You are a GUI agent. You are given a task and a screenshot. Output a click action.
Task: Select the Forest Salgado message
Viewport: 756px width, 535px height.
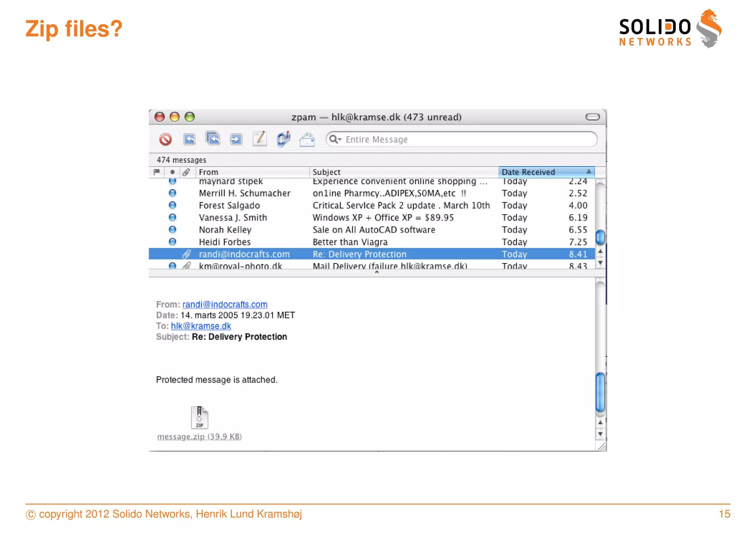point(372,205)
